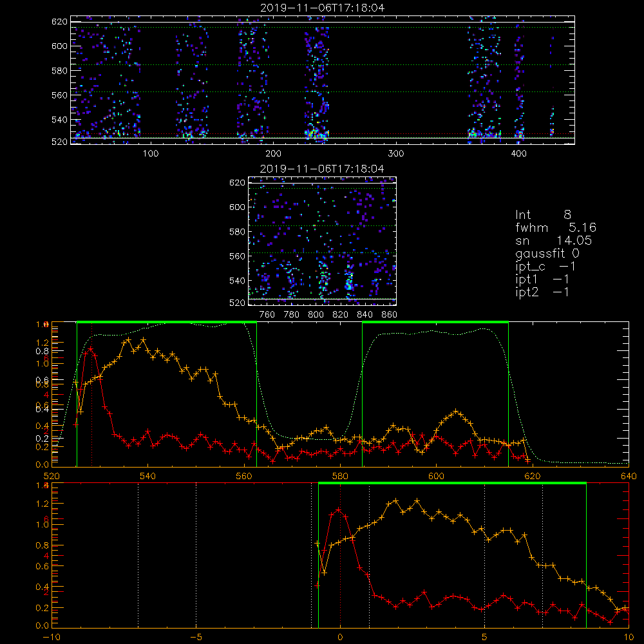
Task: Click the 'gaussfit 0' status text
Action: pos(547,254)
